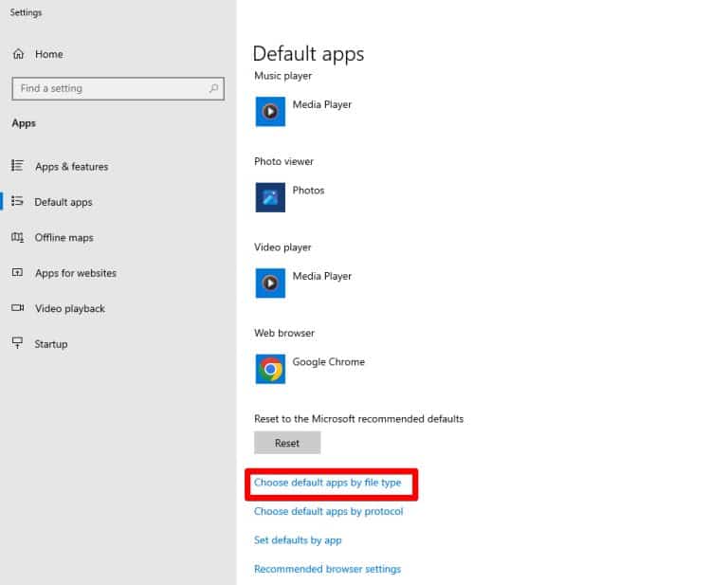Open Choose default apps by file type
The height and width of the screenshot is (585, 728).
[x=327, y=483]
